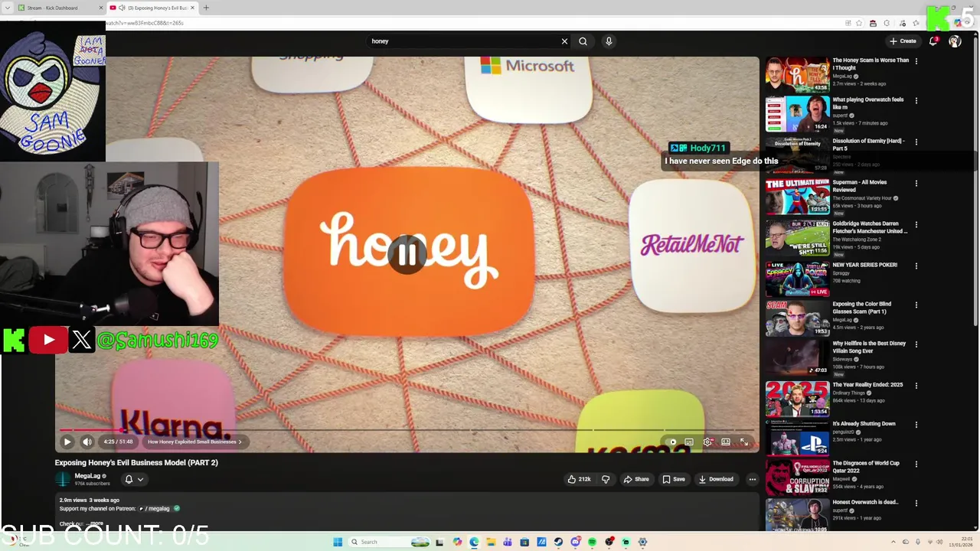Open YouTube notifications bell with badge 3
This screenshot has width=980, height=551.
point(933,41)
